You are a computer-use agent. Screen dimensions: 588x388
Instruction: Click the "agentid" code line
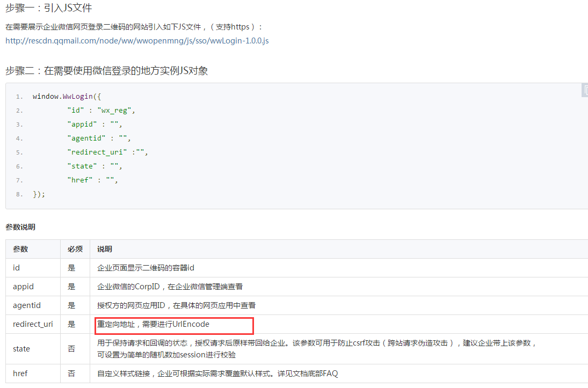pos(99,138)
